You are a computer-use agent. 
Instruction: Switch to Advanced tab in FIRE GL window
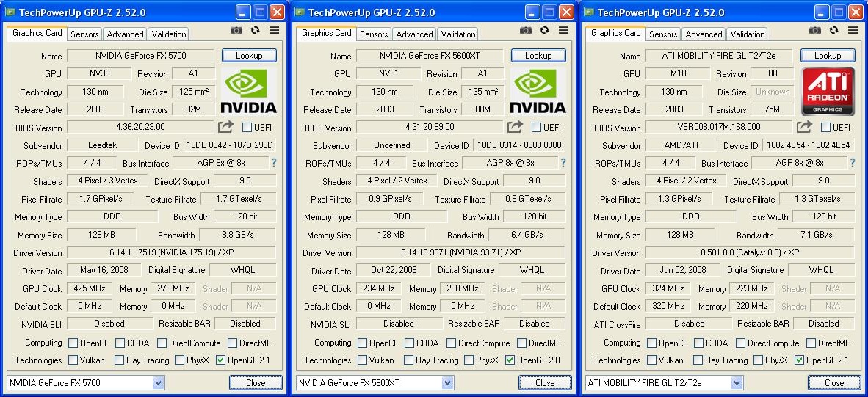click(704, 34)
